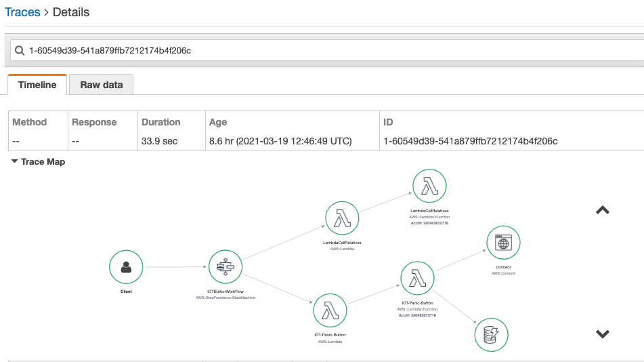Select the Client node icon
Image resolution: width=644 pixels, height=362 pixels.
coord(126,267)
